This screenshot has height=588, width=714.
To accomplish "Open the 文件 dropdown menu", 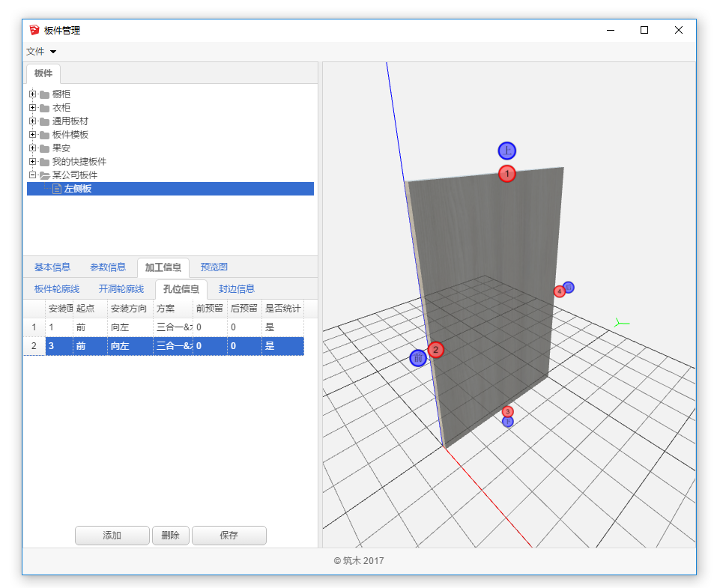I will [41, 52].
